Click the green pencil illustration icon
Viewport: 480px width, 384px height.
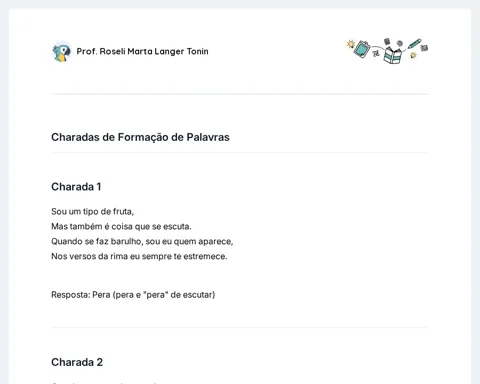[414, 44]
